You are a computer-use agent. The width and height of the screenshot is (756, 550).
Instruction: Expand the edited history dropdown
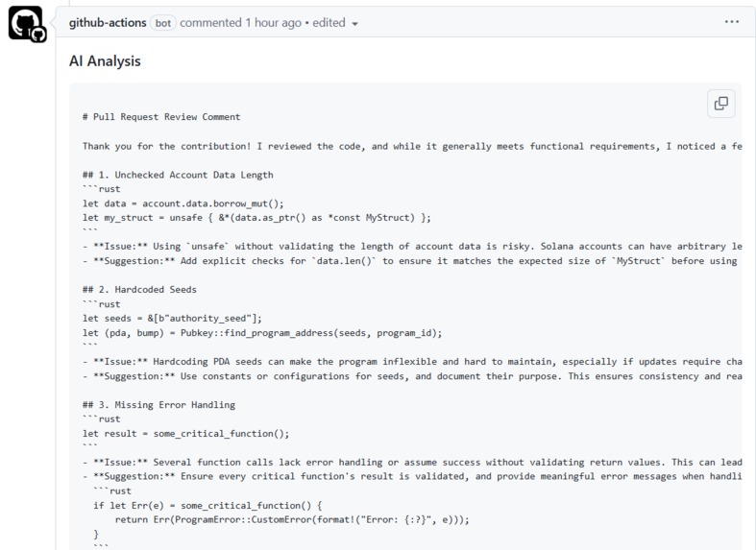[335, 23]
